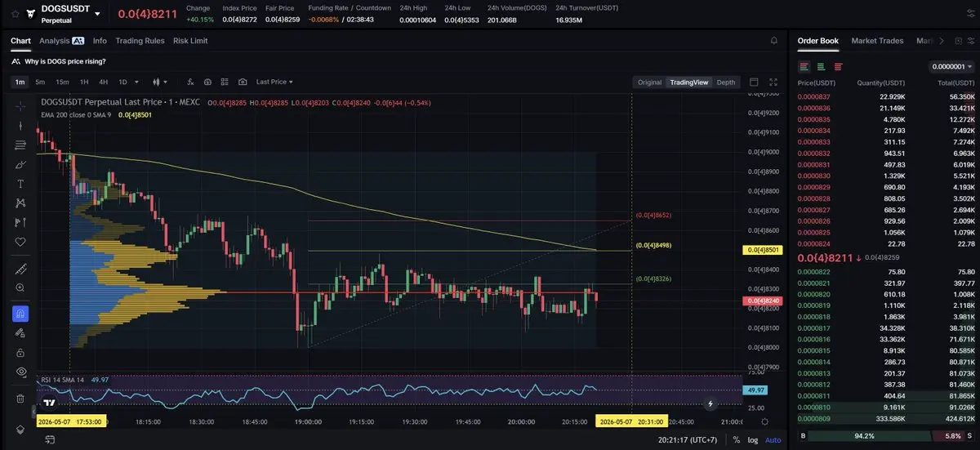The height and width of the screenshot is (450, 980).
Task: Open the alert clock icon in toolbar
Action: tap(207, 82)
